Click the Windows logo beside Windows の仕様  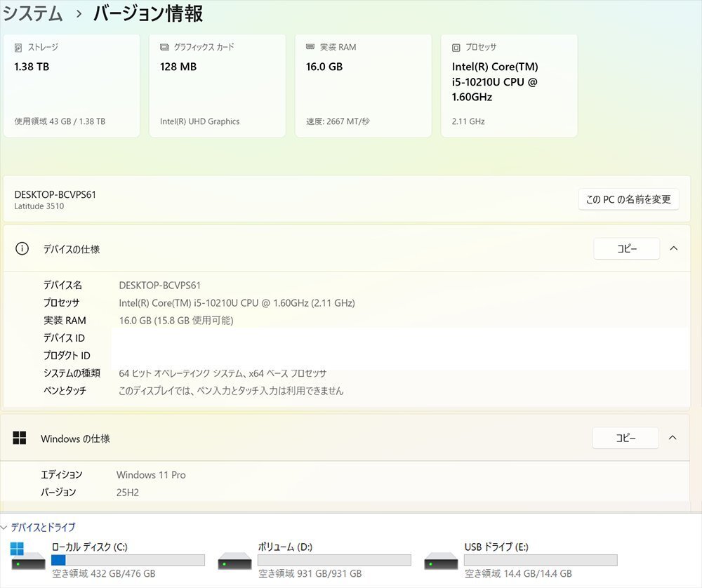[x=20, y=438]
